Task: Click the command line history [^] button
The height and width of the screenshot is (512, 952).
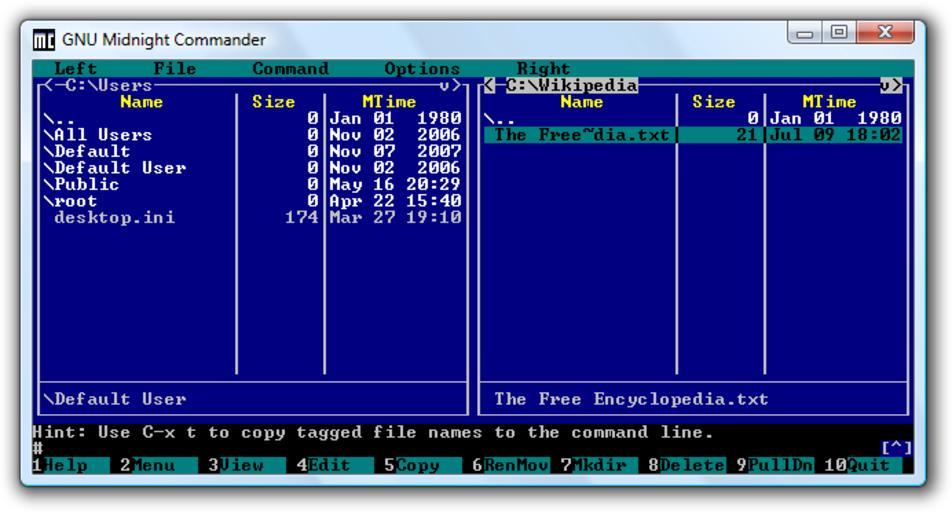Action: click(x=896, y=448)
